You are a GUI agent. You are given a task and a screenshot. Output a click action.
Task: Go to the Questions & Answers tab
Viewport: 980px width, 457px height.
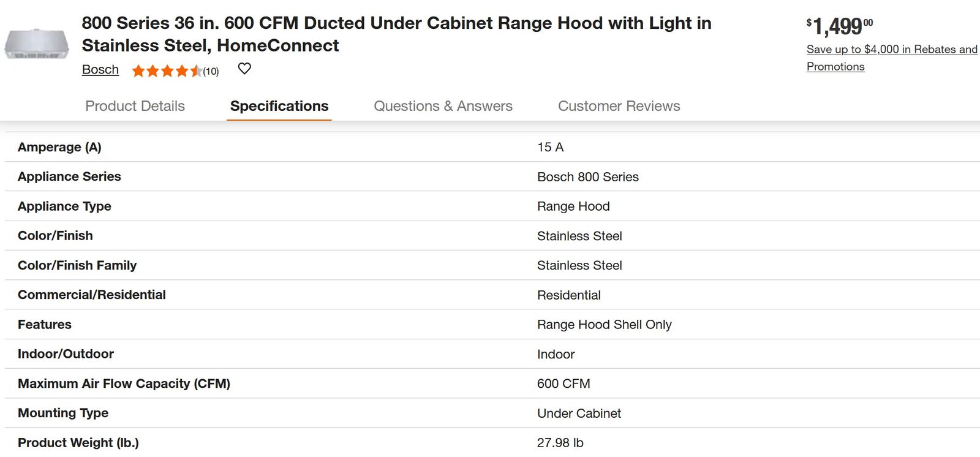[443, 106]
